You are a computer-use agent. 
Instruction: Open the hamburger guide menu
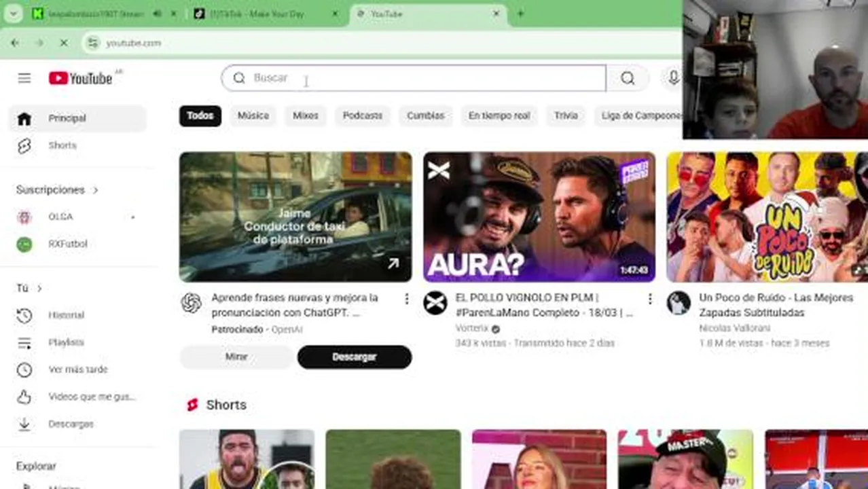(x=24, y=78)
